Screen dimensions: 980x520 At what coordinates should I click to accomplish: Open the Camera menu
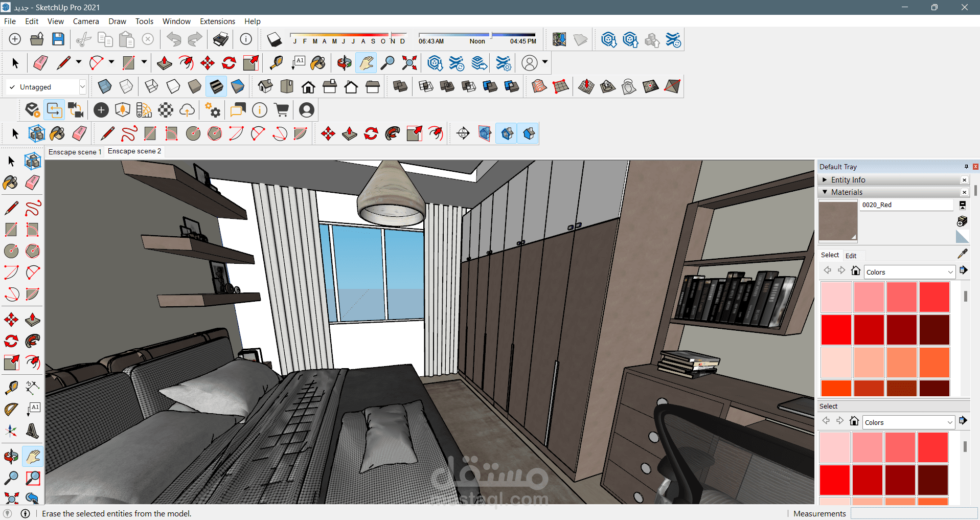[x=86, y=21]
